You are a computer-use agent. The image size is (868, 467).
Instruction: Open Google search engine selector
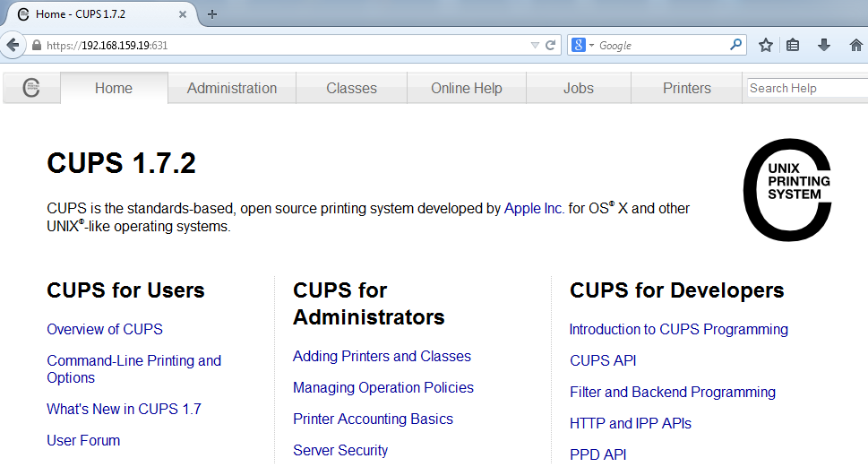click(x=582, y=46)
